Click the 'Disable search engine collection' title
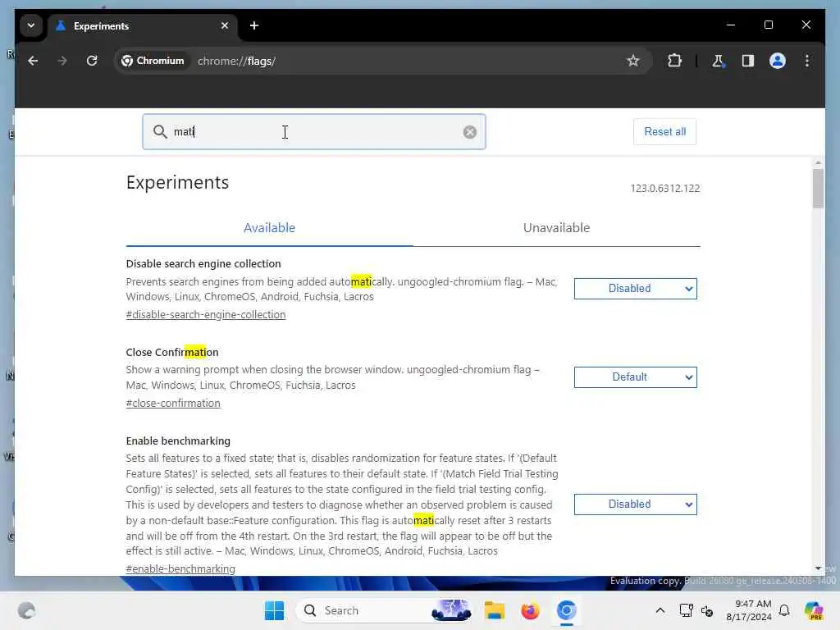Viewport: 840px width, 630px height. (x=203, y=263)
